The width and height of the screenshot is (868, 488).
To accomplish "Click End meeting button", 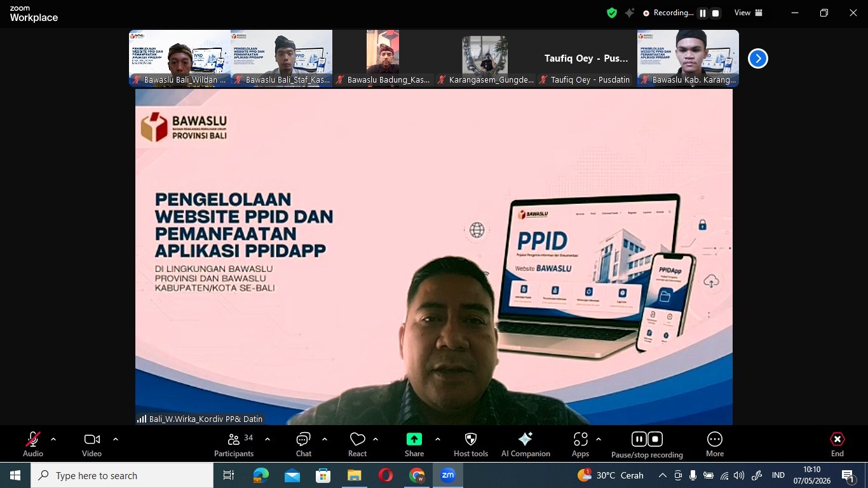I will point(837,444).
